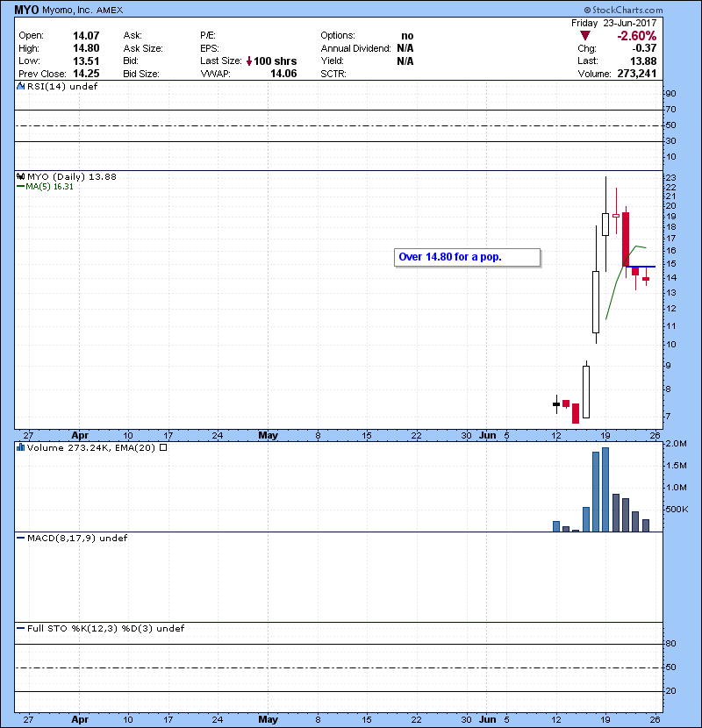
Task: Click the Volume value 273,241
Action: click(637, 74)
